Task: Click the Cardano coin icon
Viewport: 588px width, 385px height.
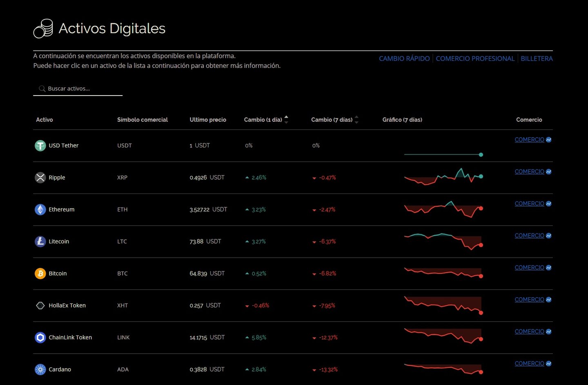Action: click(x=40, y=369)
